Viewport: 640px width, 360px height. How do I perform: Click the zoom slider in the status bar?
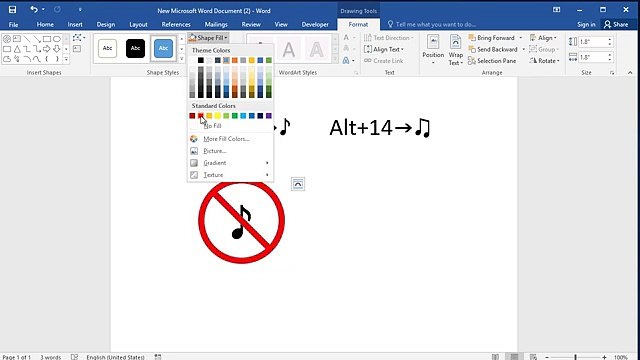pos(576,357)
